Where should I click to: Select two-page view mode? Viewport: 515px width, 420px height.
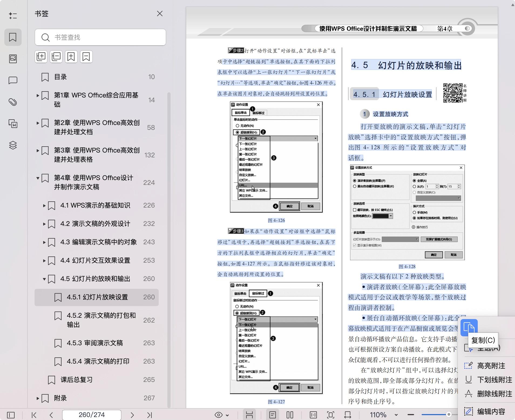click(290, 415)
